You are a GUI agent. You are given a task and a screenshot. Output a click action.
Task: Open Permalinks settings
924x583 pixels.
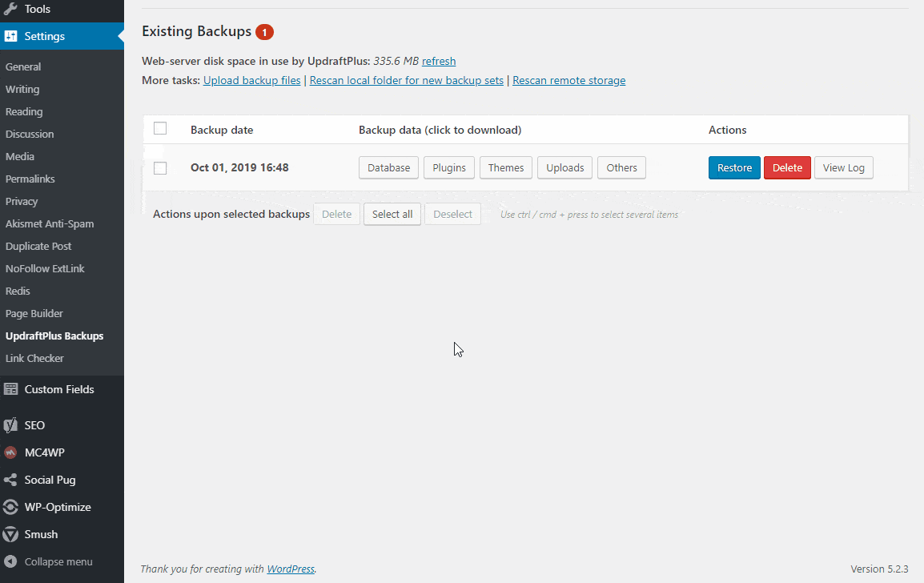[30, 179]
